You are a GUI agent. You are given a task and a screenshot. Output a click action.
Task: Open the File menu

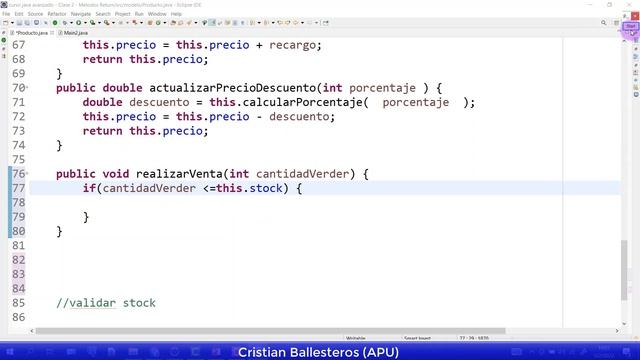[x=6, y=14]
